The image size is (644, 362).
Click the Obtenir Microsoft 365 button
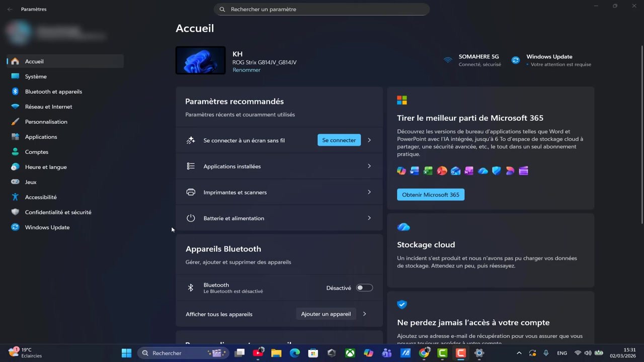coord(431,195)
